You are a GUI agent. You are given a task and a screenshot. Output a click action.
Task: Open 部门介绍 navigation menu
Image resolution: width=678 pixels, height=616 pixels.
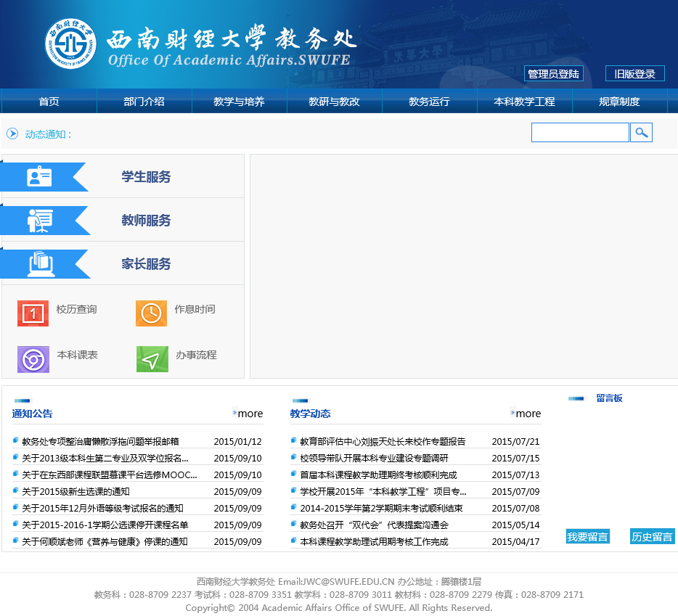(x=144, y=102)
